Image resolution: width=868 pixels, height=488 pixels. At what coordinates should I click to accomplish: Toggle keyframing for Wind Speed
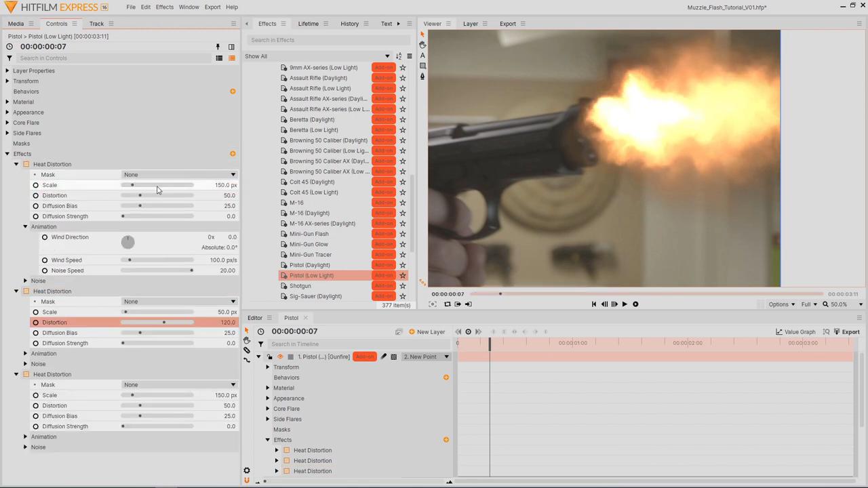tap(45, 260)
